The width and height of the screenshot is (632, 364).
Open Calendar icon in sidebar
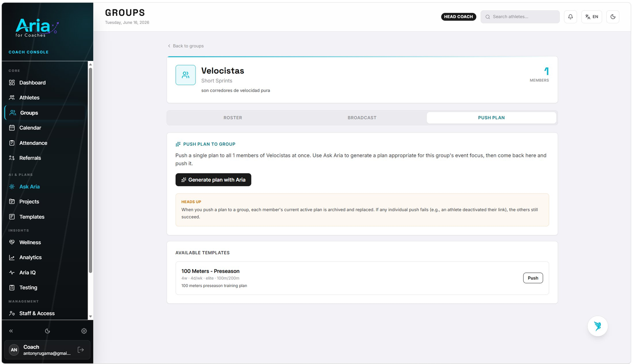point(12,128)
